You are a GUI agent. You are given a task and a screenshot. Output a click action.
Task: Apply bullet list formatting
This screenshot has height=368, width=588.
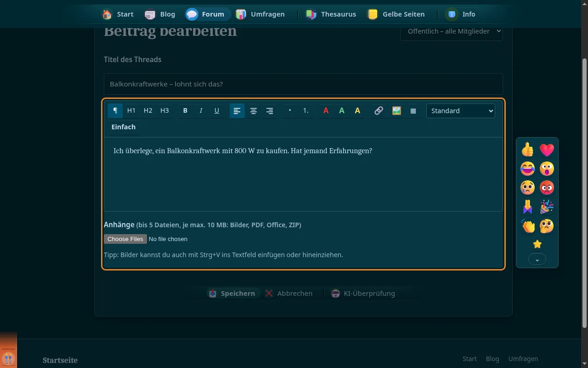290,111
